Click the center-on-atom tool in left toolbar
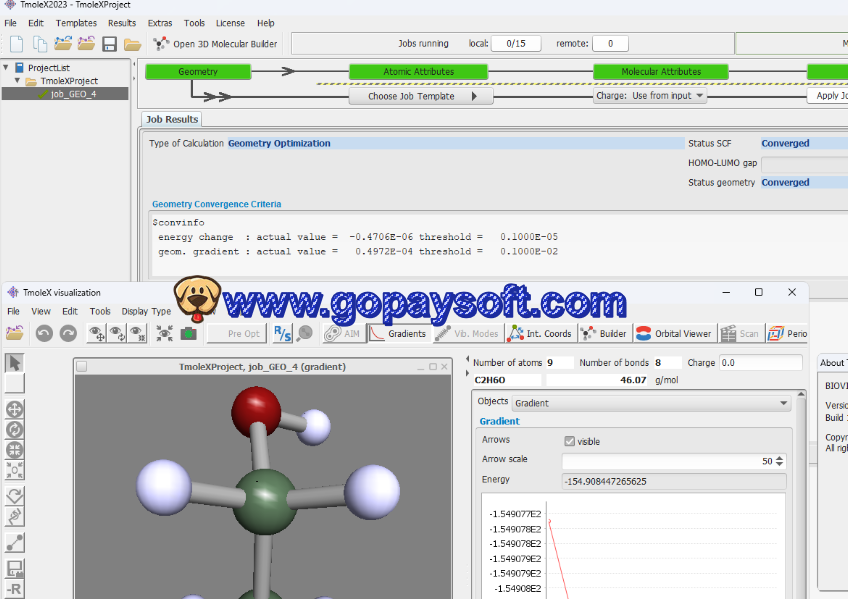This screenshot has height=599, width=848. pyautogui.click(x=15, y=470)
